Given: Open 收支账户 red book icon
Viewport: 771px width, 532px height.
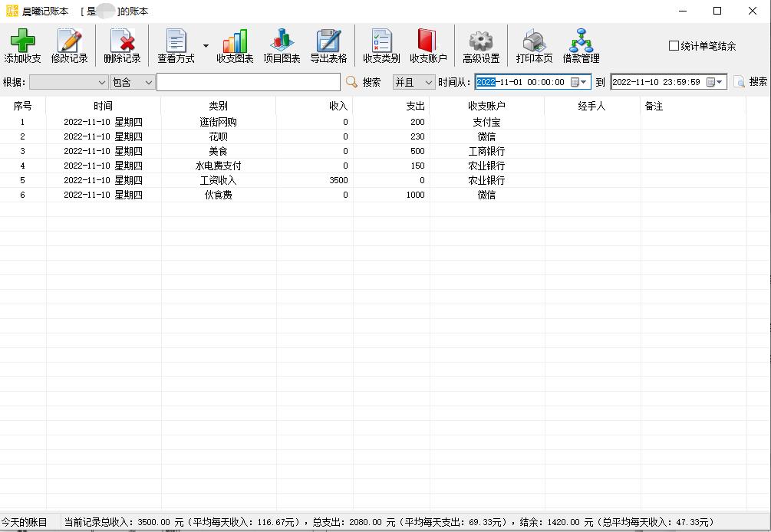Looking at the screenshot, I should pyautogui.click(x=427, y=41).
